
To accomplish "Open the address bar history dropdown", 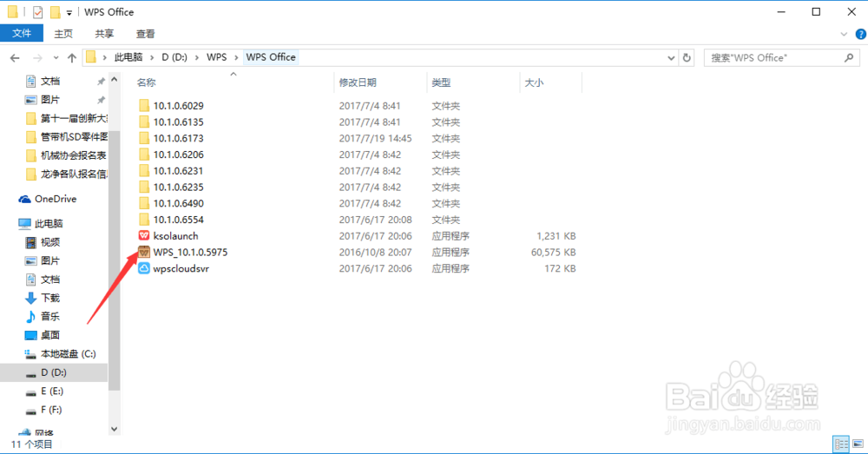I will pos(671,57).
